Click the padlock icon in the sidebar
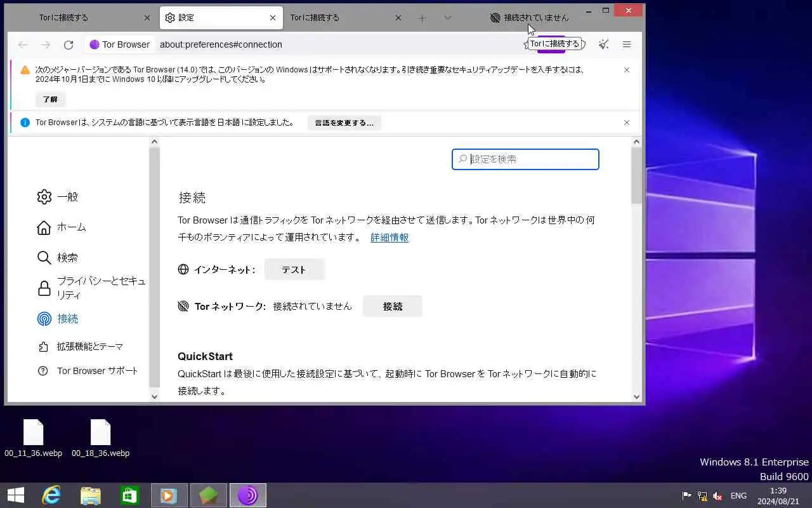Screen dimensions: 812x508 44,288
